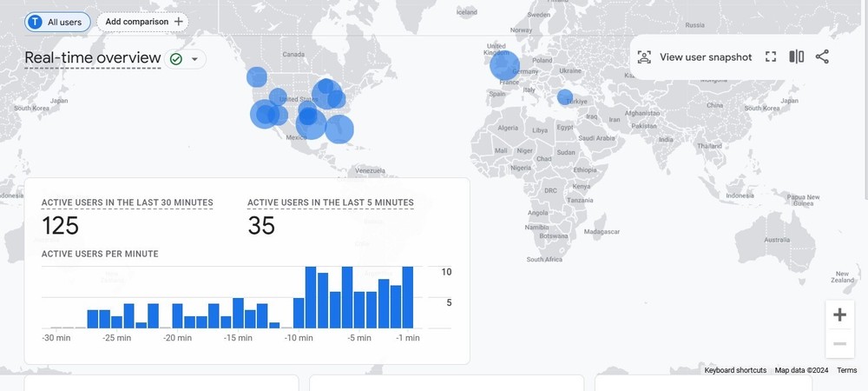This screenshot has width=868, height=391.
Task: Click the -5 min axis label
Action: pos(359,338)
